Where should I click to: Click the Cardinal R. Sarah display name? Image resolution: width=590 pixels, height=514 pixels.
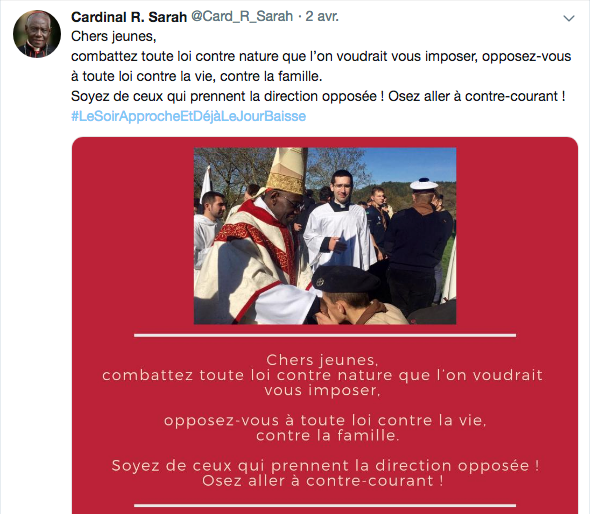(129, 17)
